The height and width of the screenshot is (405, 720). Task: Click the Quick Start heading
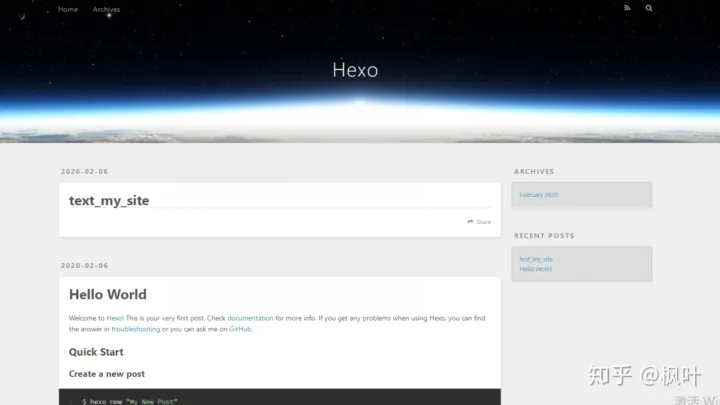[96, 352]
